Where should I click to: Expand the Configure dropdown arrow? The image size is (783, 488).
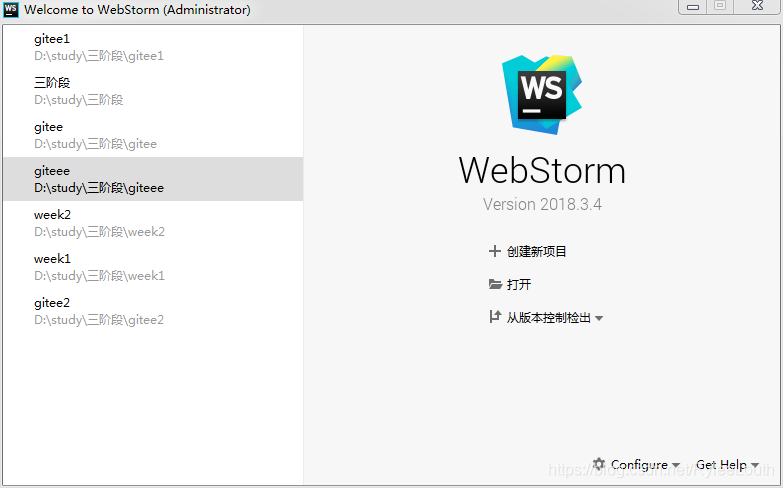[x=676, y=466]
